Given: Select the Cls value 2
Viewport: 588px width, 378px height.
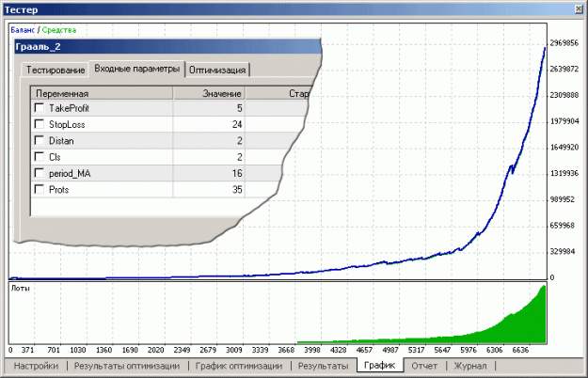Looking at the screenshot, I should click(239, 157).
